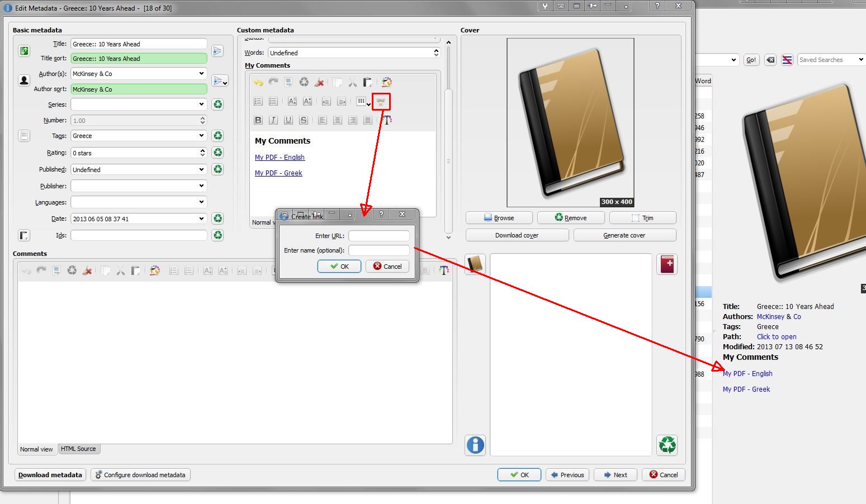Auto-generate title sort from title
866x504 pixels.
point(217,51)
